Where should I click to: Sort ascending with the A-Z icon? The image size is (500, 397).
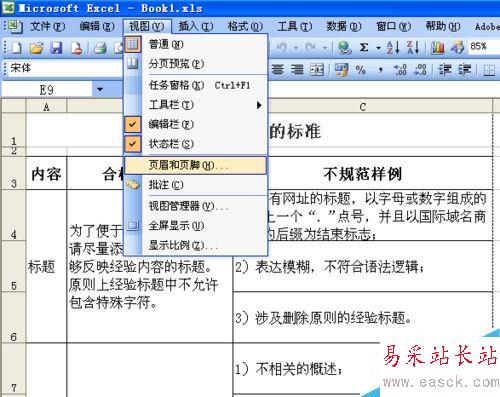click(x=393, y=47)
